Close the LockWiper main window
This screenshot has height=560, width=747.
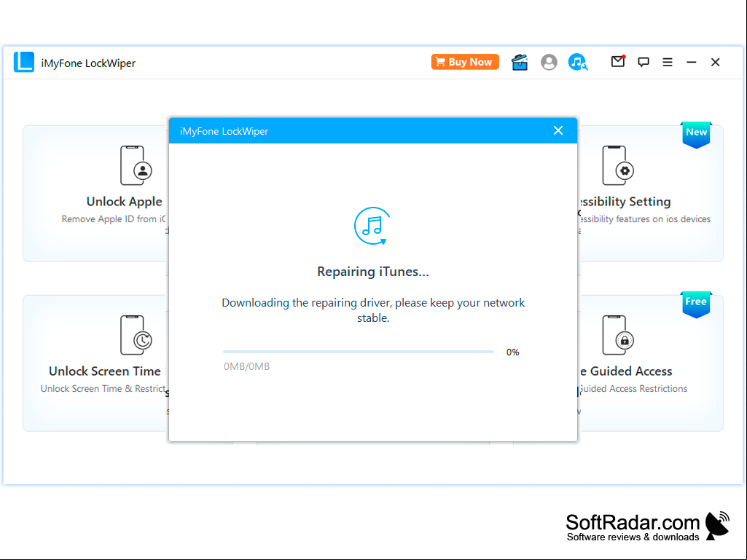(x=715, y=63)
